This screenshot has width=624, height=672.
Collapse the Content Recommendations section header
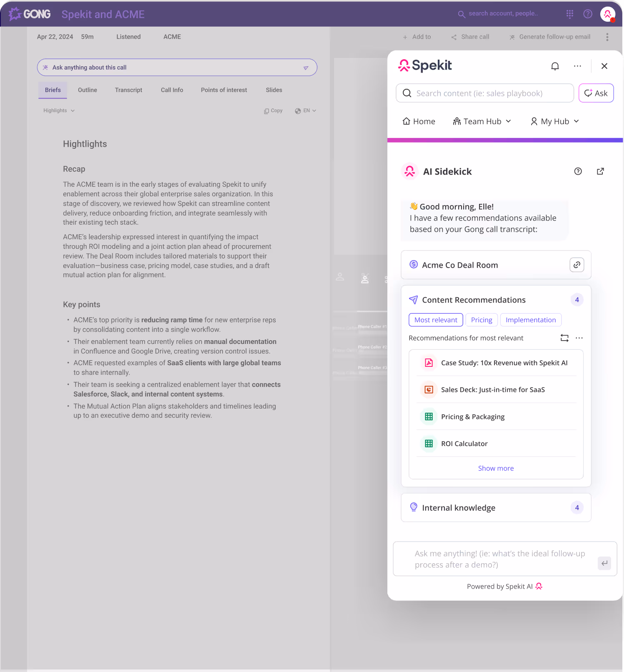[496, 300]
